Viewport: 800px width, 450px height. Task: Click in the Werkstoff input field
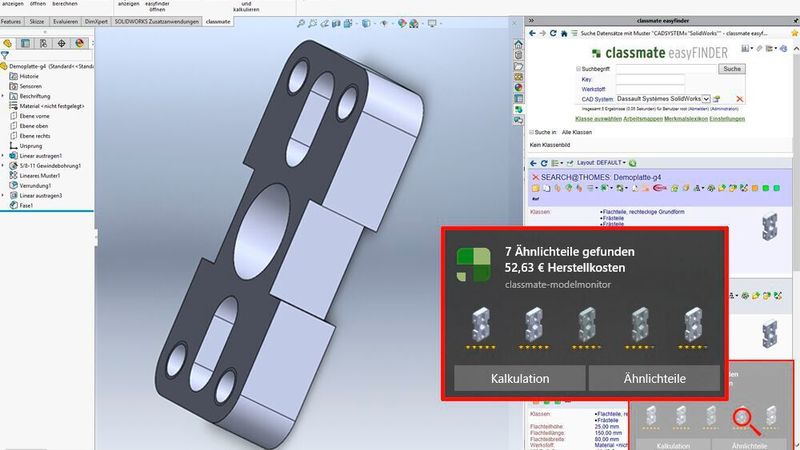click(650, 89)
